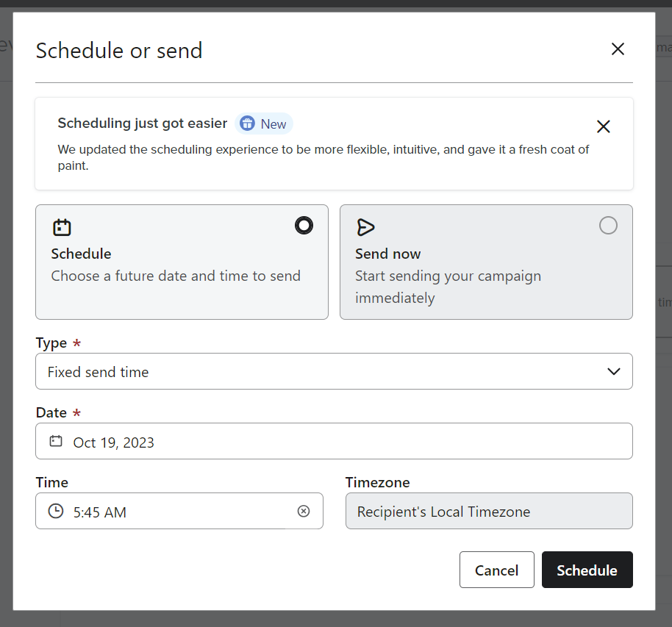This screenshot has height=627, width=672.
Task: Confirm with the black Schedule button
Action: pos(587,570)
